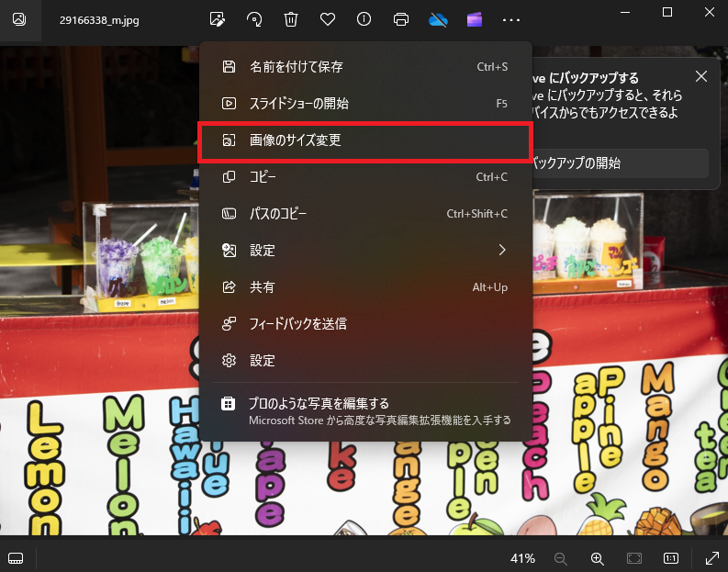Open the three-dot See more menu
Screen dimensions: 728x572
point(510,20)
